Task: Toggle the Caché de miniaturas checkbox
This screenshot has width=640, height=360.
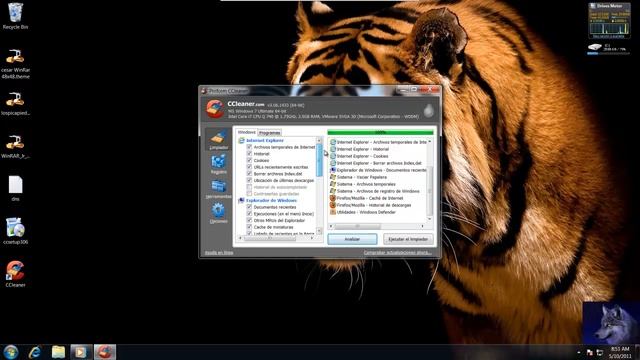Action: pyautogui.click(x=249, y=227)
